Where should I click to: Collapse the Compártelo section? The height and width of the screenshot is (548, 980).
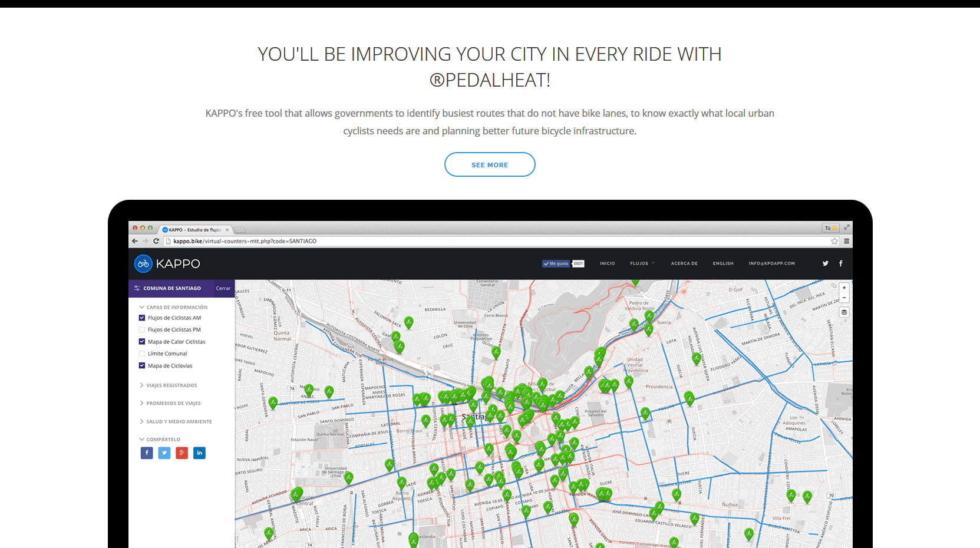[x=160, y=440]
